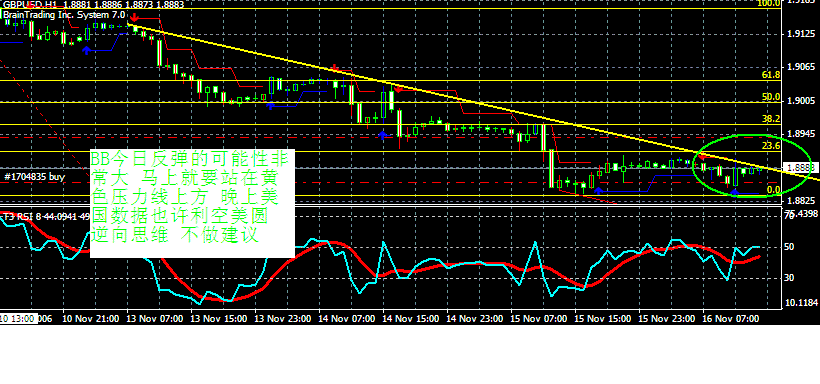The image size is (820, 384).
Task: Click the highlighted 10 13:00 time marker
Action: (x=19, y=319)
